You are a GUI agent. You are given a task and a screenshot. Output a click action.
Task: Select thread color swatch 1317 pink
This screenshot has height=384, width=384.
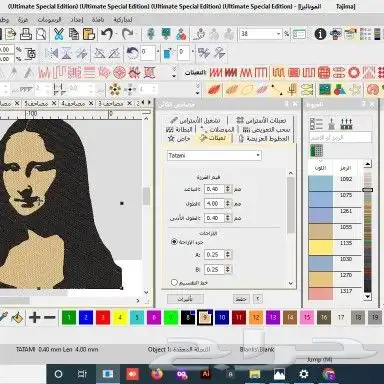tap(321, 294)
